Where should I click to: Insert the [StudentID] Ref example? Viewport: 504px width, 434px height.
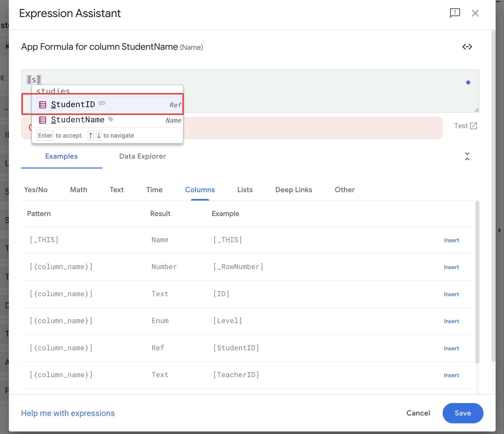tap(451, 348)
